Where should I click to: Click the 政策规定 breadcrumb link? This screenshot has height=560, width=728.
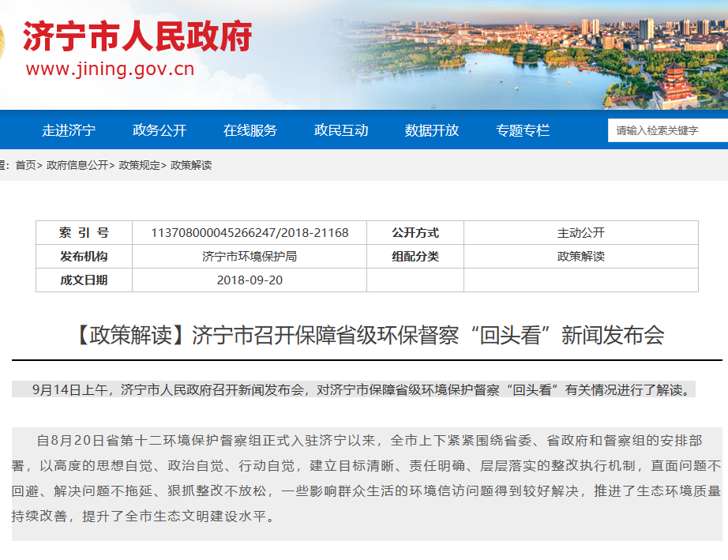(139, 165)
